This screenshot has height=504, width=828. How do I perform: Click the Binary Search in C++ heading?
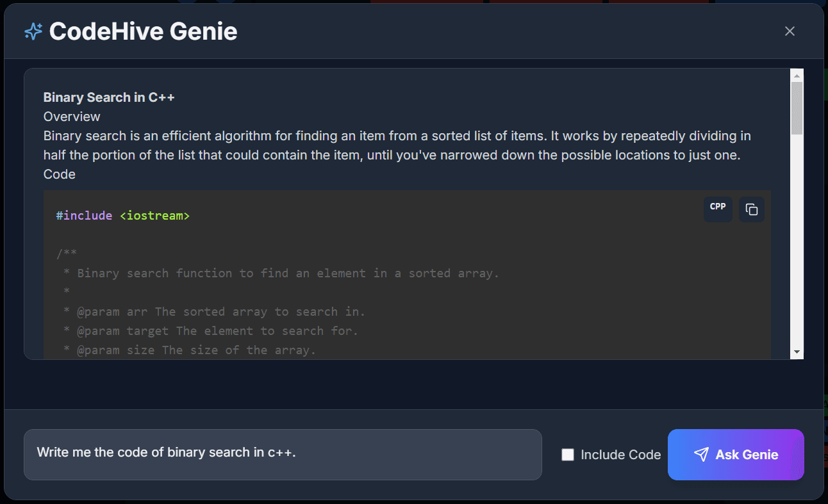pos(109,97)
